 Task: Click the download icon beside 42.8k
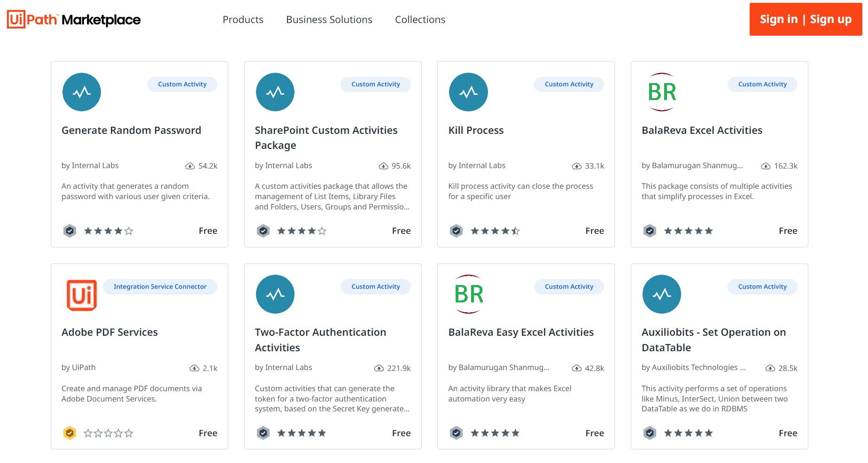[x=576, y=368]
